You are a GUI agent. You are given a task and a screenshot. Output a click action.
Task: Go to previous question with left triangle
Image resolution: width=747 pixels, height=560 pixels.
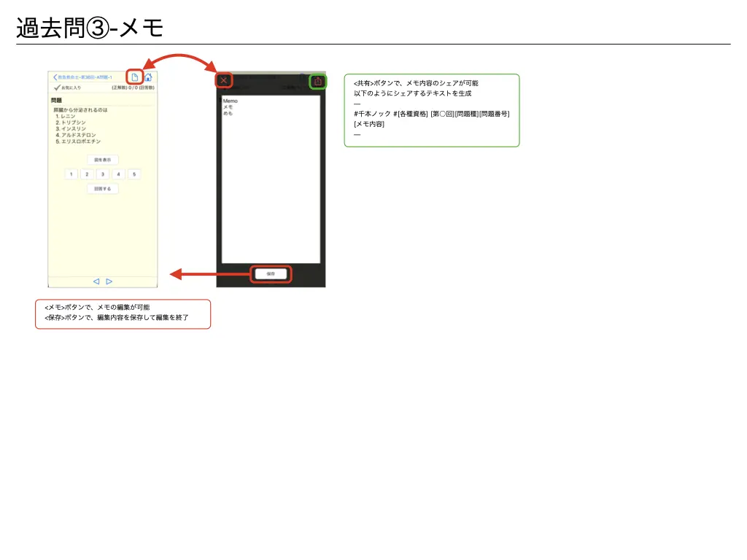96,281
